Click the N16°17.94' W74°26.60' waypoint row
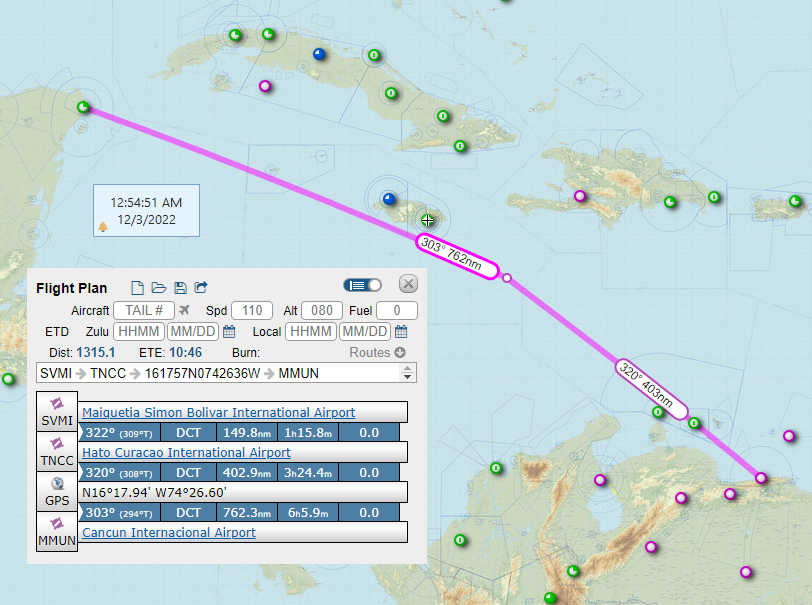The height and width of the screenshot is (605, 812). coord(242,492)
